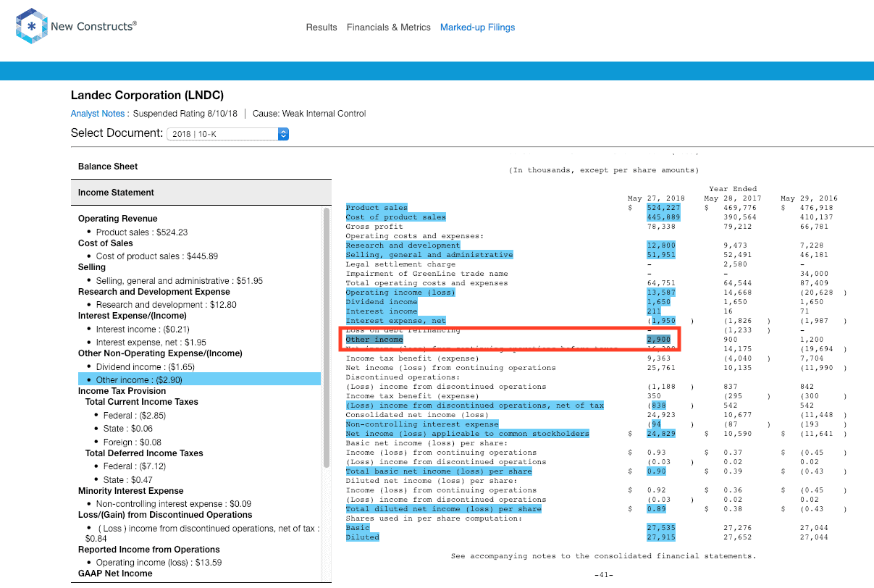Screen dimensions: 874x588
Task: Click highlighted value 51,951 in the filing
Action: click(661, 255)
